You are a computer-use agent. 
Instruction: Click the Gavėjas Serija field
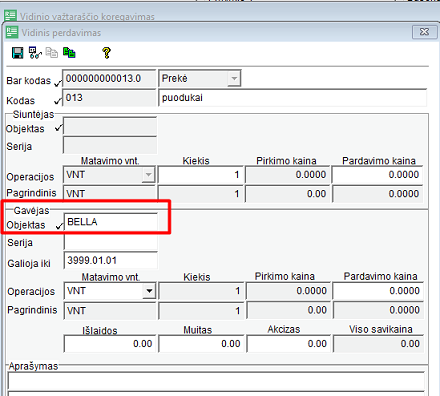[111, 241]
